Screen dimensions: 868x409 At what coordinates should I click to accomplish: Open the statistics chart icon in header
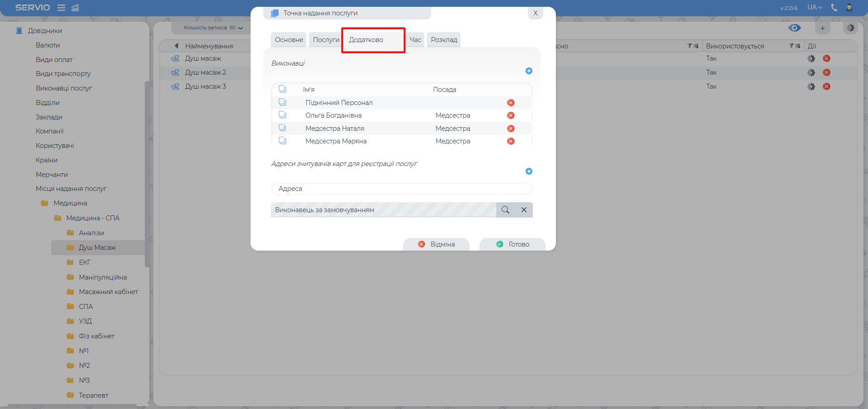coord(75,8)
